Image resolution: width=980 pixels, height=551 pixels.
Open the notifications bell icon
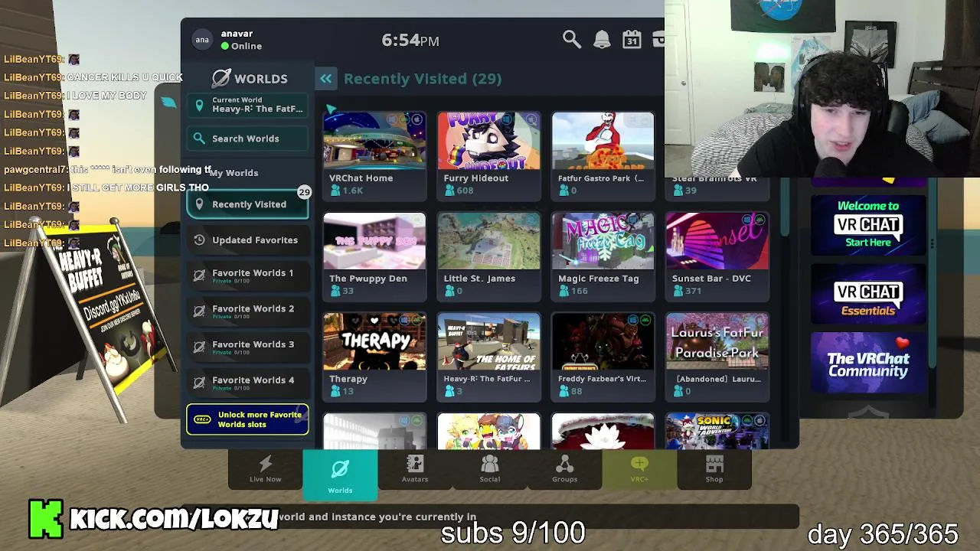point(602,40)
